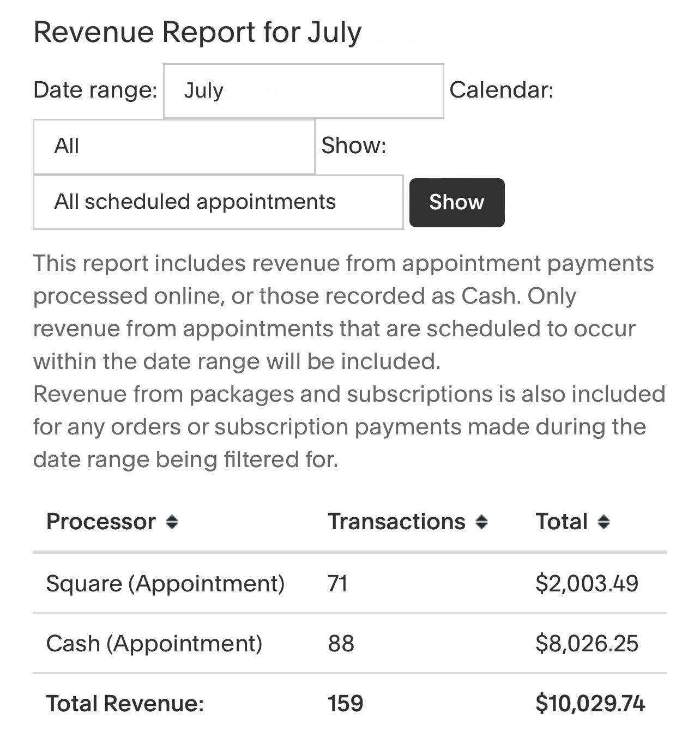Select the Square (Appointment) row label
Viewport: 700px width, 738px height.
165,583
